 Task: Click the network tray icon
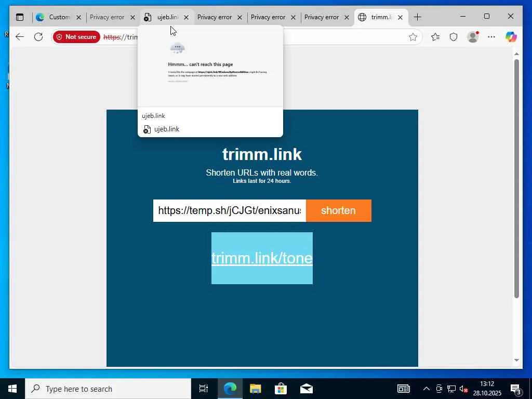(451, 389)
